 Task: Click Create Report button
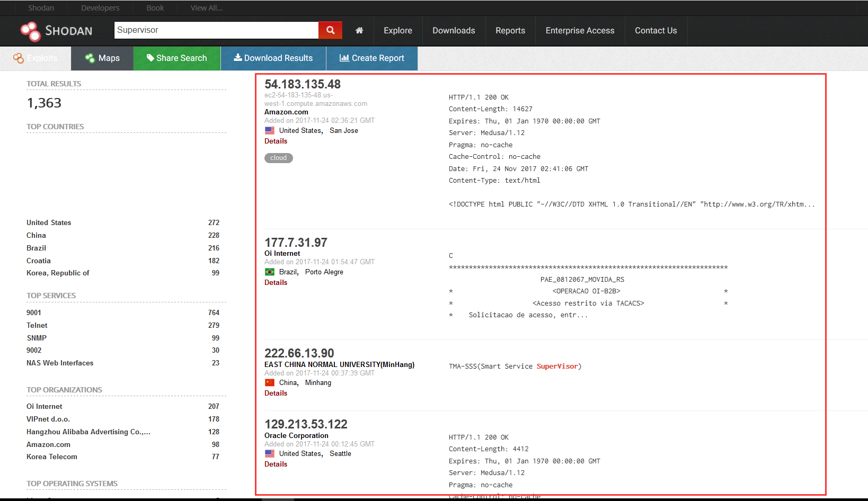click(372, 58)
